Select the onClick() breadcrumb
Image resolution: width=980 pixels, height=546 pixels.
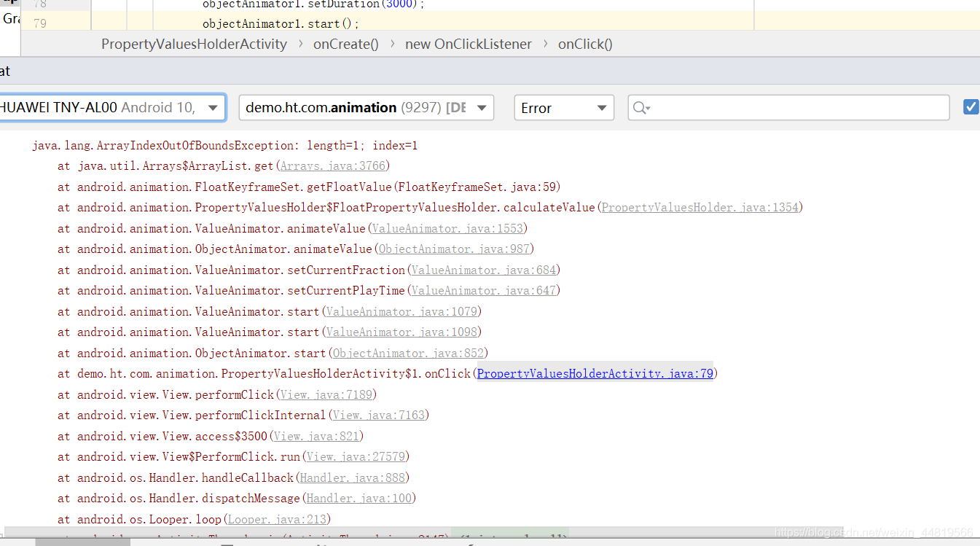coord(585,44)
